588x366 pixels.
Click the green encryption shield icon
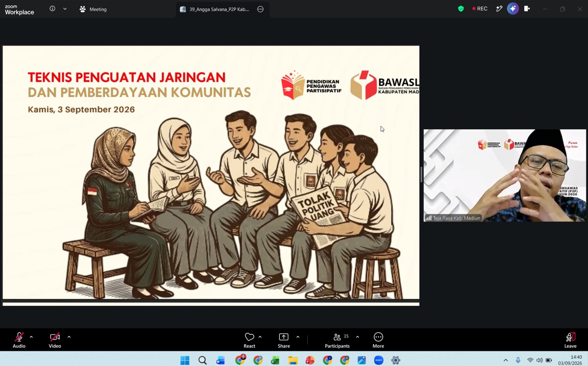click(461, 9)
